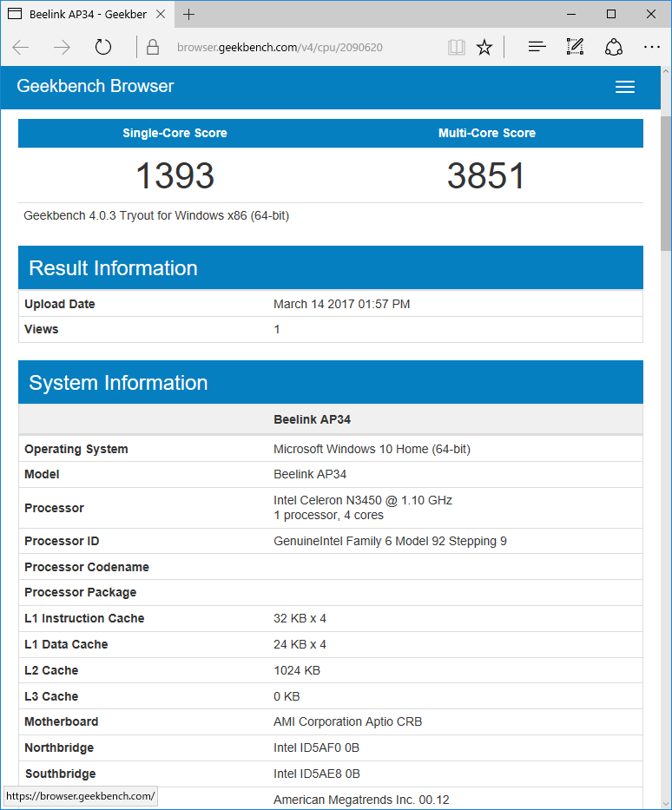Click the vertical scrollbar thumb
Image resolution: width=672 pixels, height=810 pixels.
666,183
